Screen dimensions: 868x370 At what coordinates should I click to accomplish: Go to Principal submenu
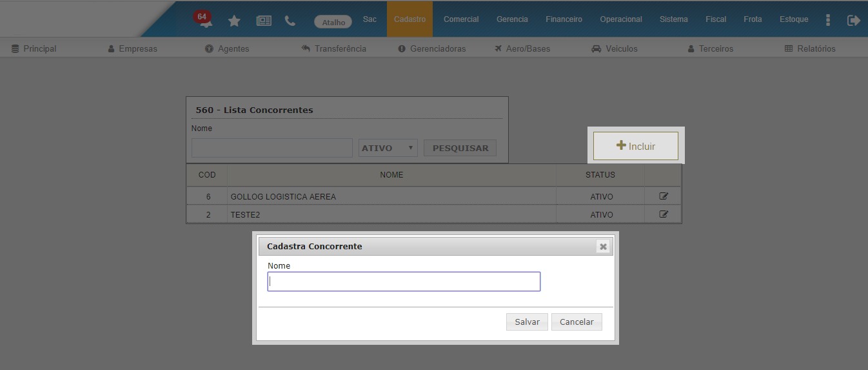coord(34,48)
